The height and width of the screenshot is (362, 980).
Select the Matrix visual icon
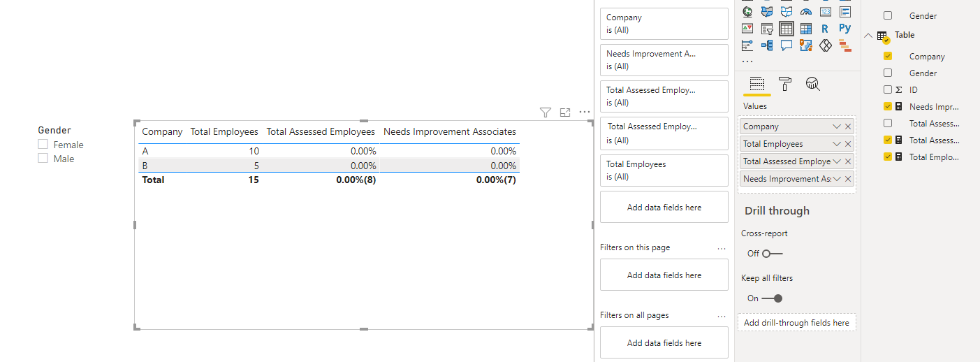click(x=806, y=29)
